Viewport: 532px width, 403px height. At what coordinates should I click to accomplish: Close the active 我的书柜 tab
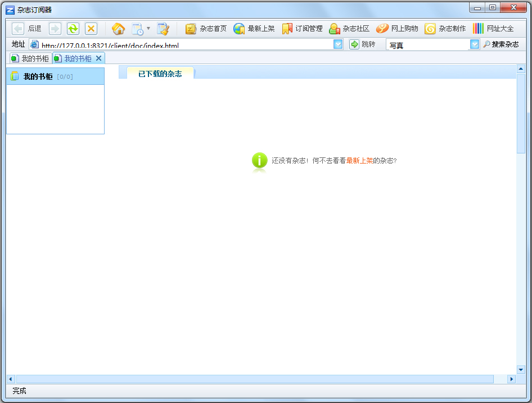point(99,58)
